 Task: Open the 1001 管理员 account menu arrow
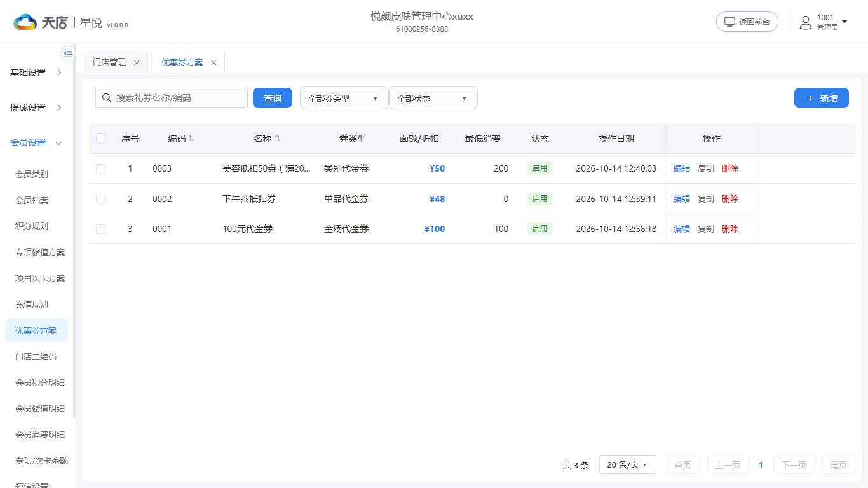click(844, 22)
